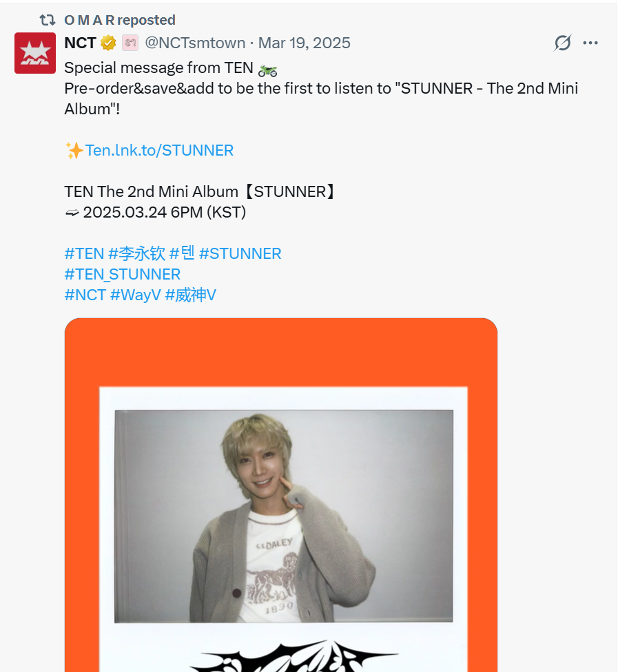The image size is (618, 672).
Task: Open the #WayV hashtag
Action: click(136, 295)
